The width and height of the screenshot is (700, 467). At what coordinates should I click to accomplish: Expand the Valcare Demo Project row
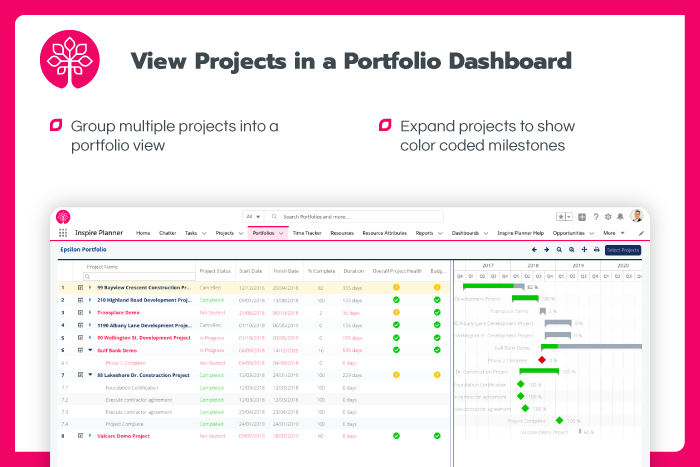(x=90, y=436)
